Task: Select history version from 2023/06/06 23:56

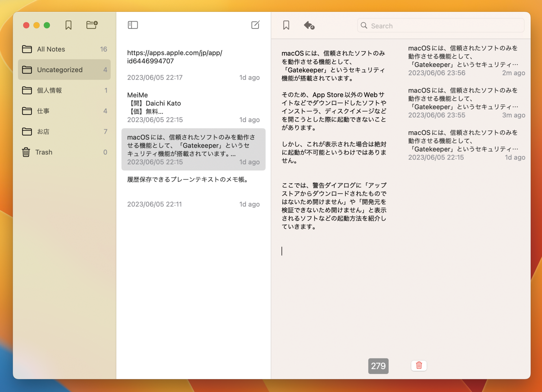Action: 466,60
